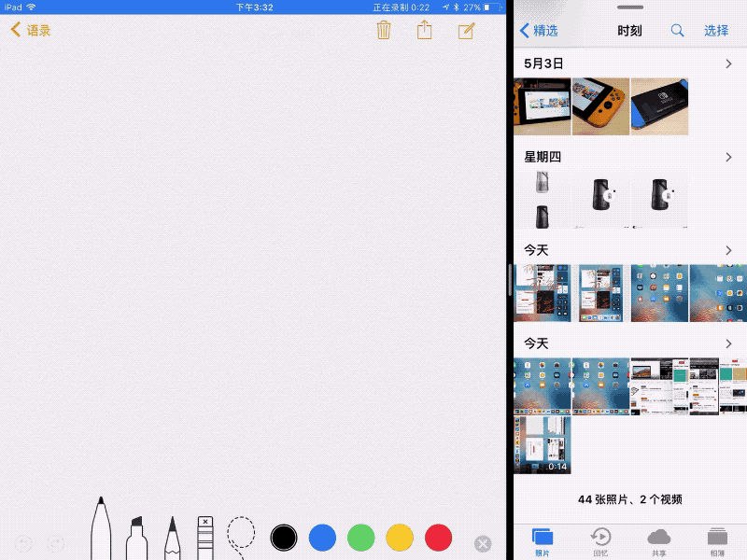Activate the lasso selection tool
The image size is (747, 560).
pyautogui.click(x=240, y=535)
